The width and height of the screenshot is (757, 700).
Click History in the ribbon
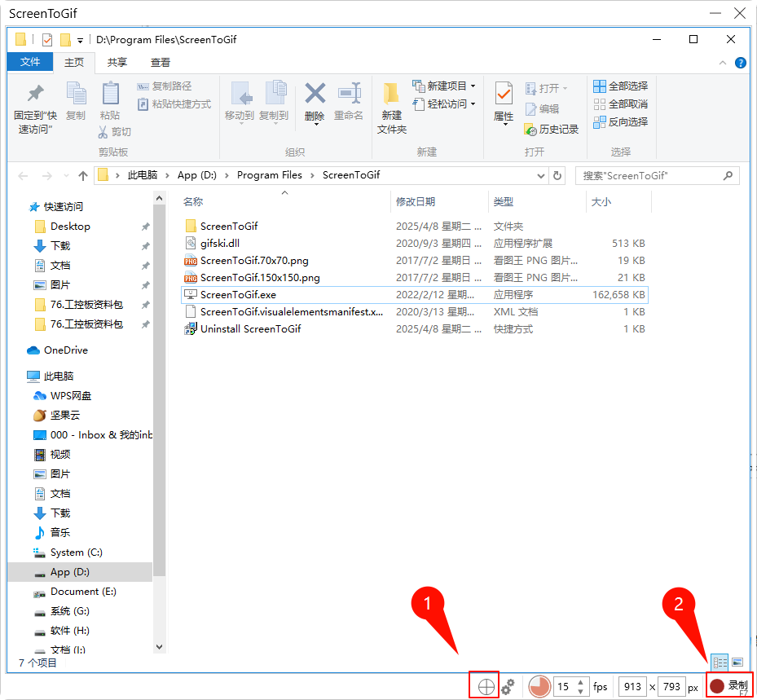coord(552,130)
